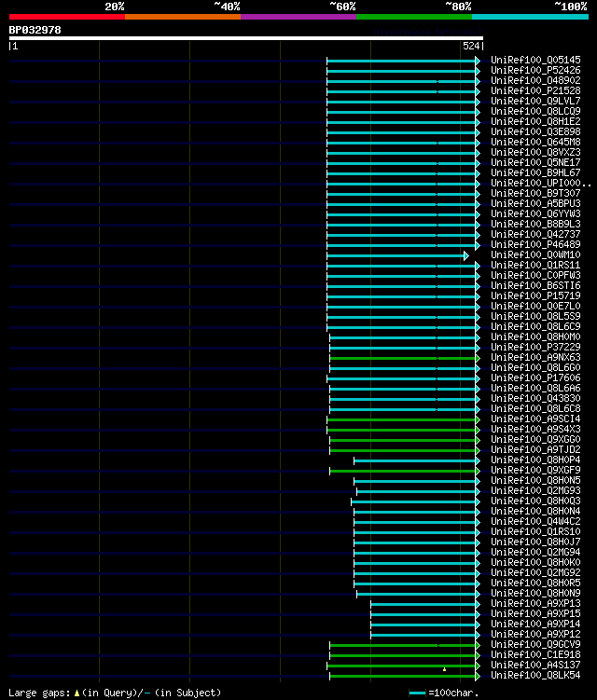Click the UniRef100_B6STI6 label

(x=535, y=286)
